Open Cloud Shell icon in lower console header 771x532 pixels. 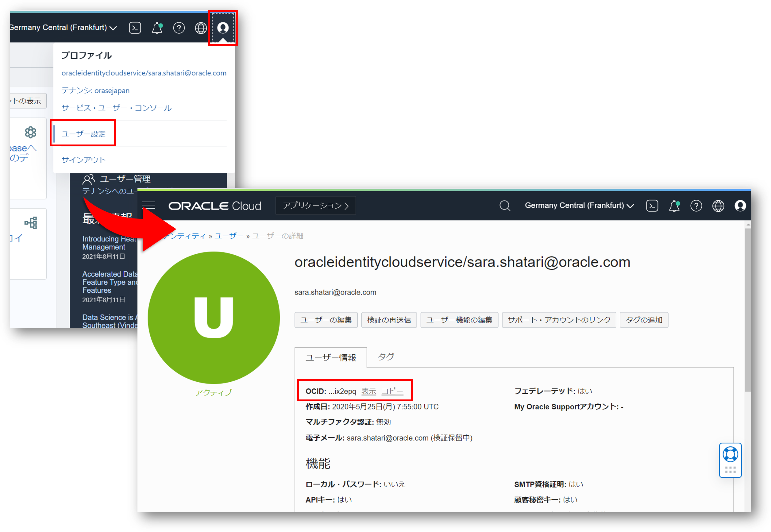coord(652,206)
